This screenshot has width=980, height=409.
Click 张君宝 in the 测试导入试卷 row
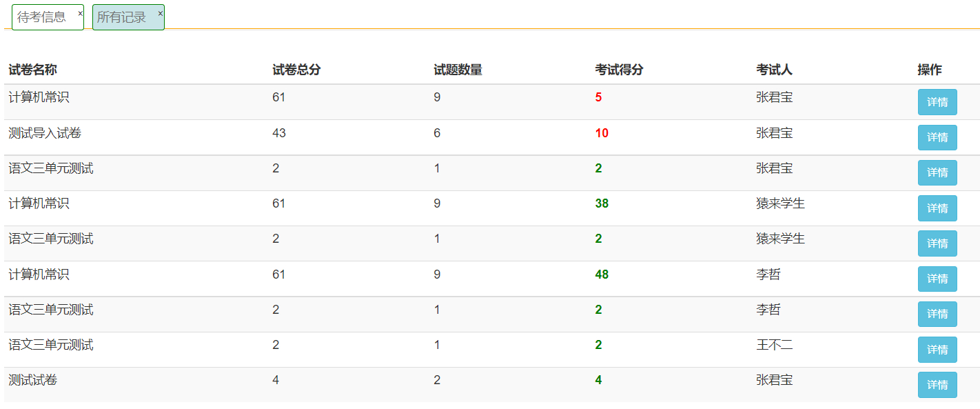[775, 133]
